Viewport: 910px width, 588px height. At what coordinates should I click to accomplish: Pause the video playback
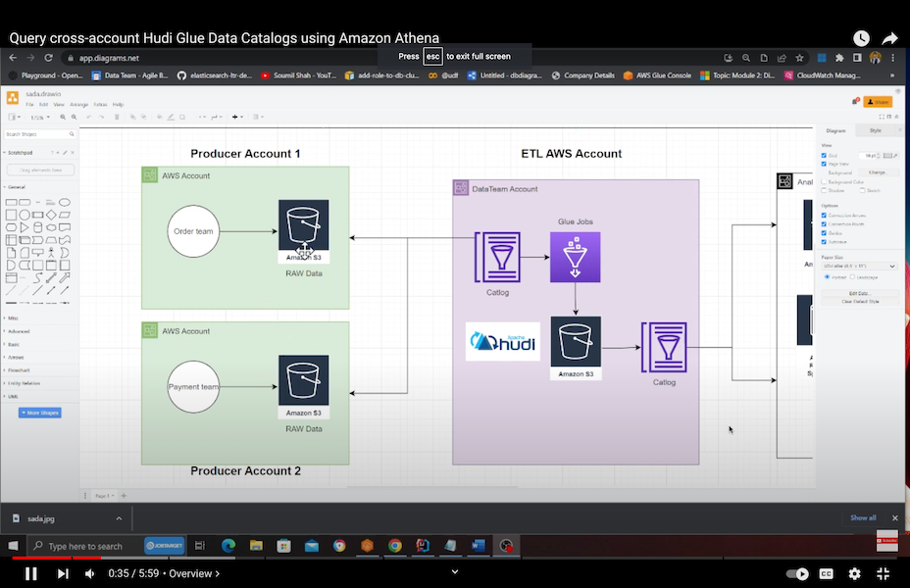pos(30,573)
